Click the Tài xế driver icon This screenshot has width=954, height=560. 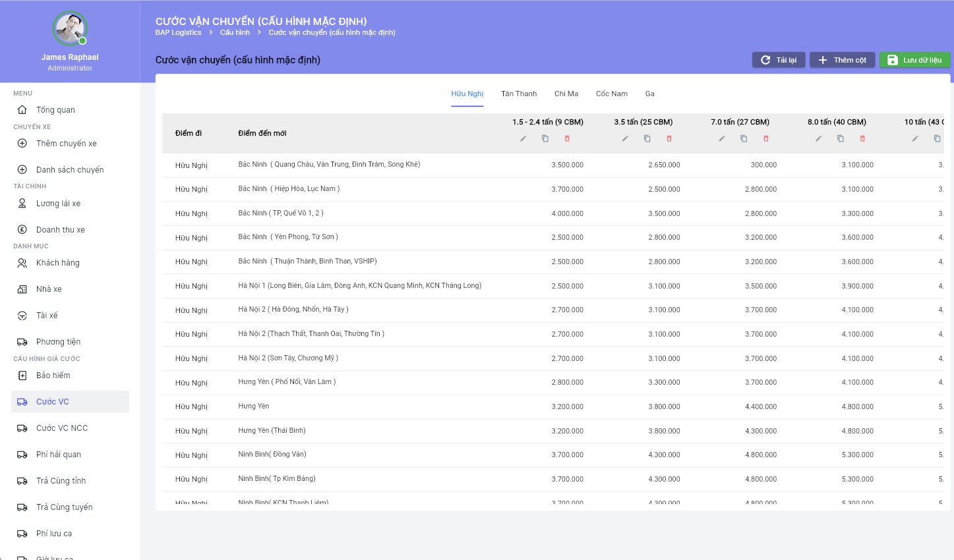point(22,316)
